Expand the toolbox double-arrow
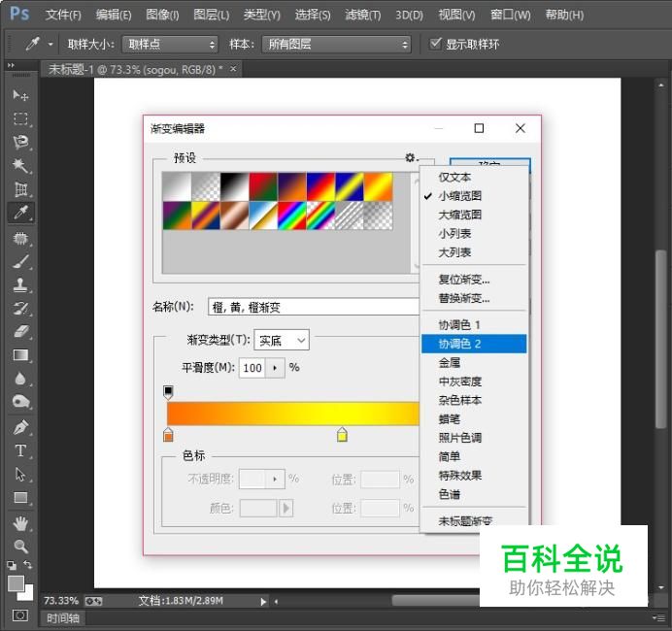This screenshot has height=631, width=672. pos(11,65)
